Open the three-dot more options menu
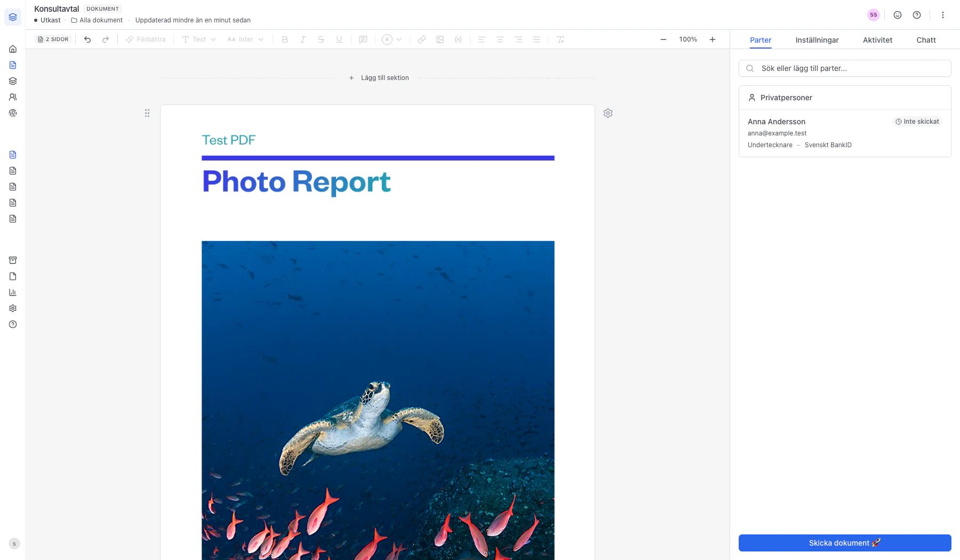 (943, 15)
